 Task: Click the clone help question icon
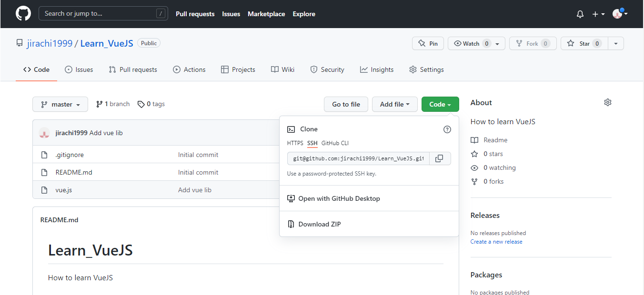[x=447, y=129]
